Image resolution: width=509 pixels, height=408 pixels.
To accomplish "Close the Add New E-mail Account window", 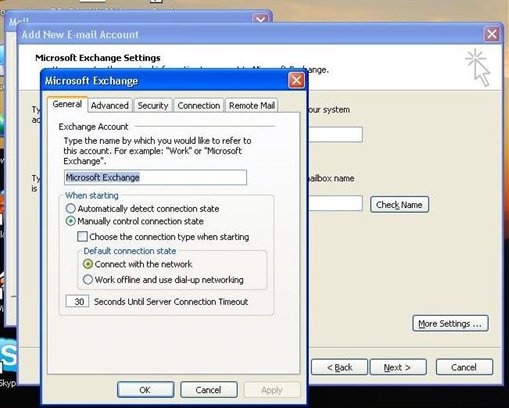I will pos(492,34).
